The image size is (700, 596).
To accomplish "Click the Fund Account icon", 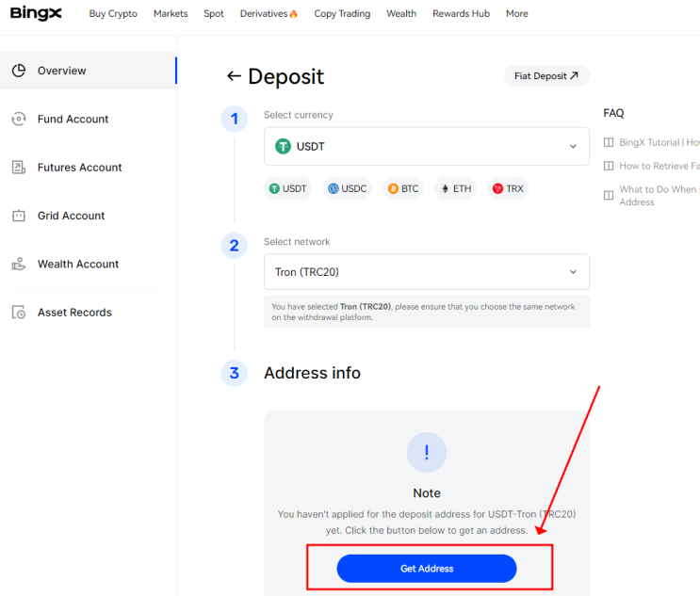I will click(x=19, y=120).
